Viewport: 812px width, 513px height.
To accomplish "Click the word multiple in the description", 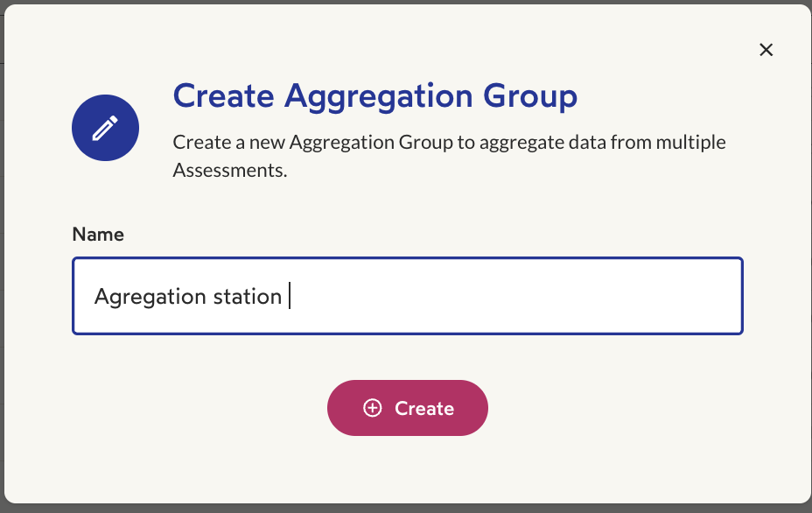I will (691, 143).
